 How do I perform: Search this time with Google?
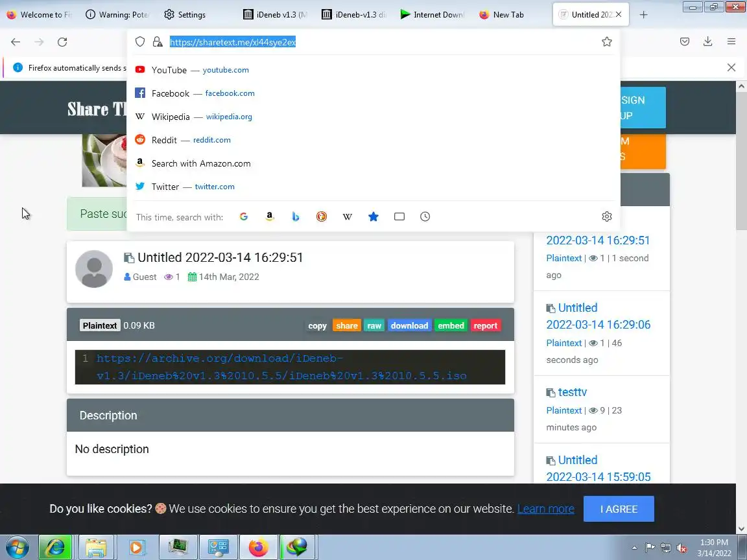tap(243, 216)
